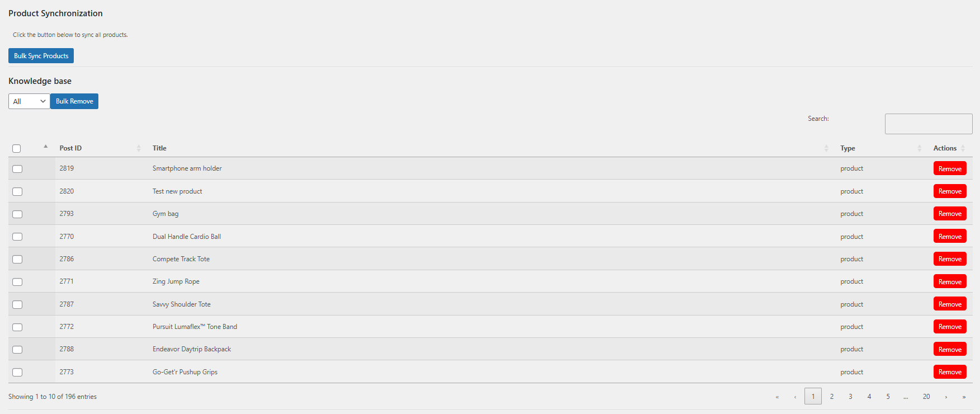The width and height of the screenshot is (980, 414).
Task: Click the previous page arrow
Action: pyautogui.click(x=795, y=397)
